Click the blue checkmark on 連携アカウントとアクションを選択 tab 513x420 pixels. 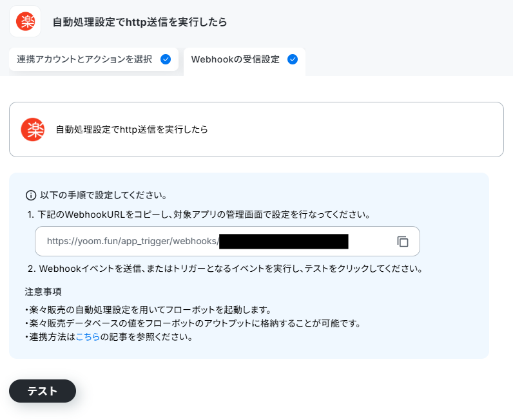coord(166,59)
